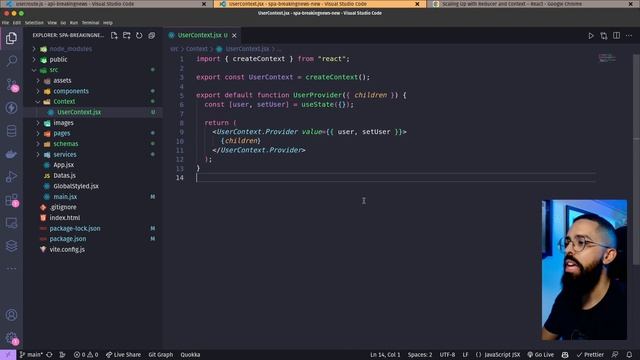The height and width of the screenshot is (360, 640).
Task: Click Prettier status bar item
Action: click(x=590, y=355)
